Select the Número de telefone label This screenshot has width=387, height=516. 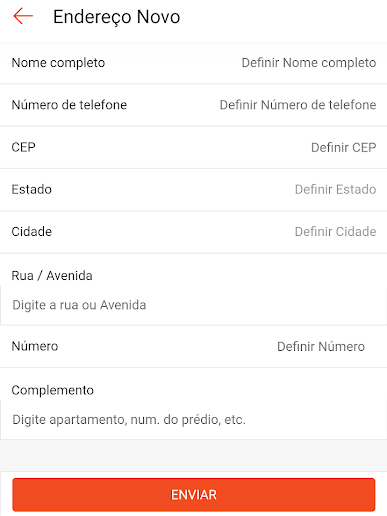69,105
